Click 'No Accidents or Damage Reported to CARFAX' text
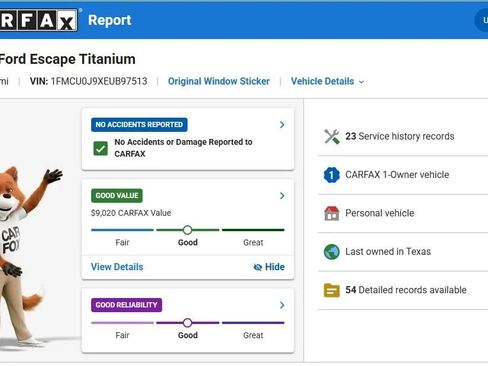 point(183,148)
